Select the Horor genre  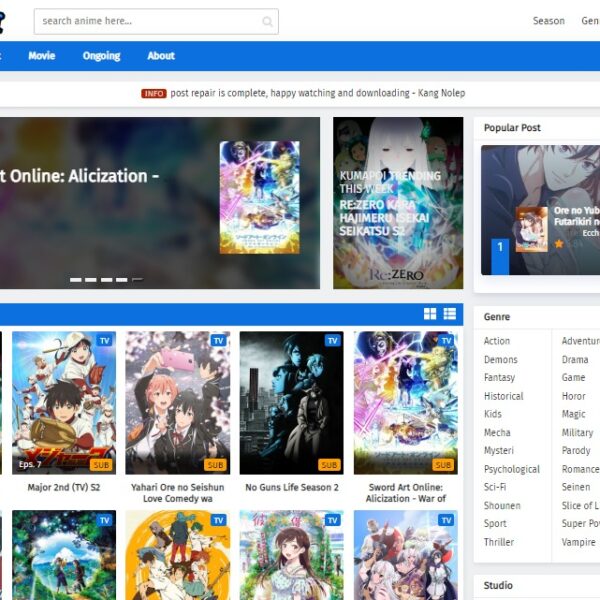573,396
